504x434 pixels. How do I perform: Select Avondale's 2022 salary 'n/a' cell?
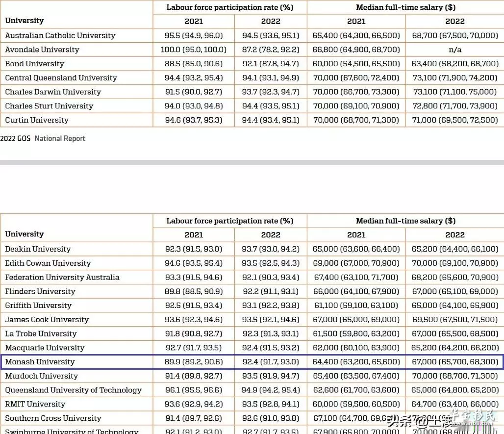tap(455, 50)
